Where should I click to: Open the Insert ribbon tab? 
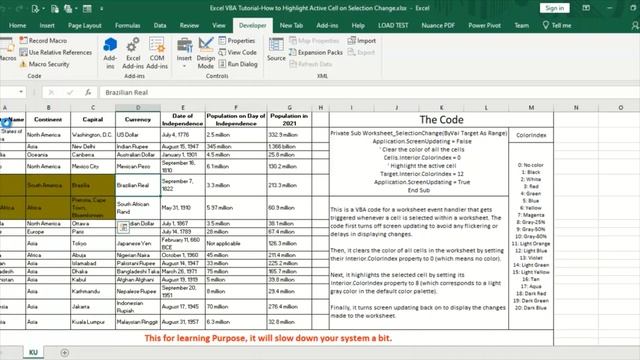click(47, 25)
